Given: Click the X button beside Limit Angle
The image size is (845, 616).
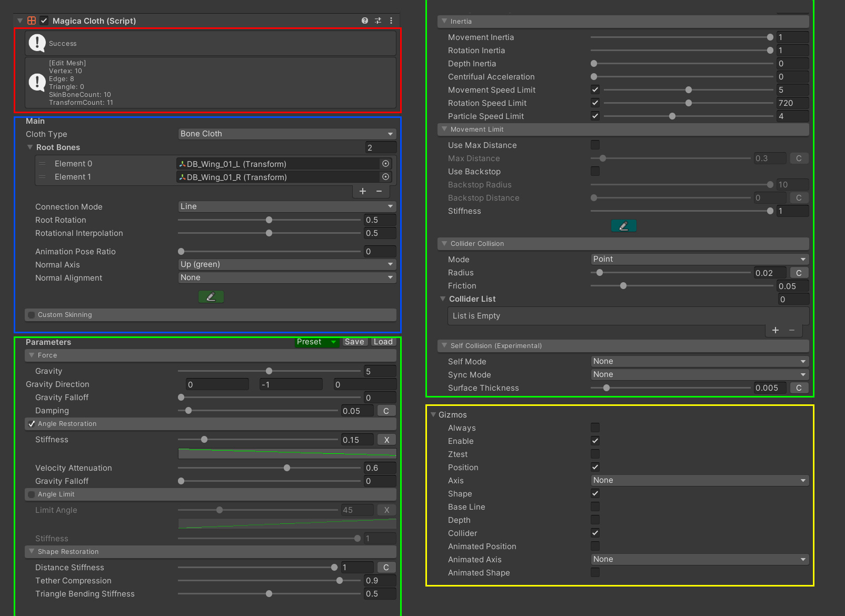Looking at the screenshot, I should (386, 510).
